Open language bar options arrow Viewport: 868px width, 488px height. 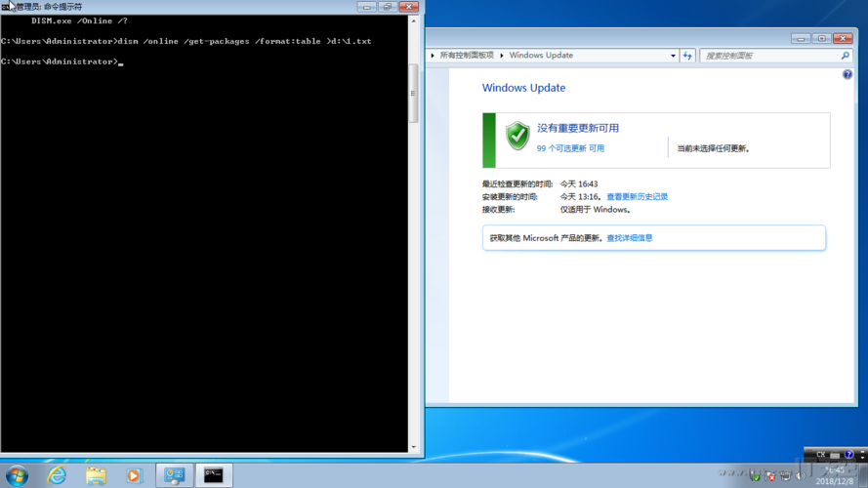(x=862, y=458)
